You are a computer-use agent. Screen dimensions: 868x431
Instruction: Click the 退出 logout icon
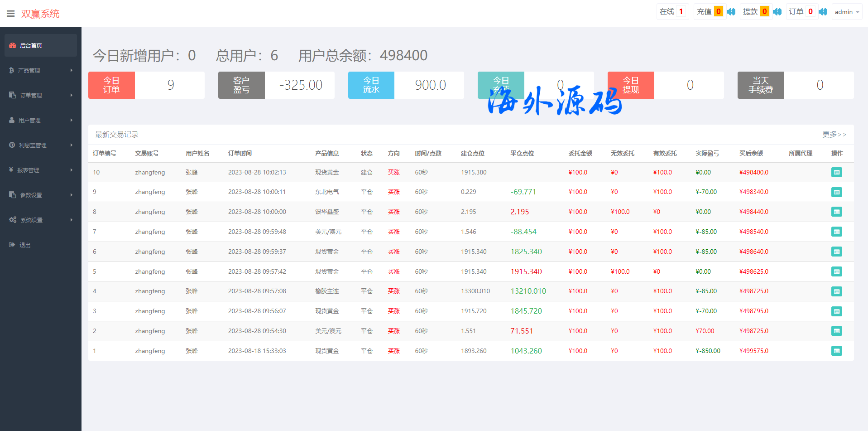click(x=12, y=245)
